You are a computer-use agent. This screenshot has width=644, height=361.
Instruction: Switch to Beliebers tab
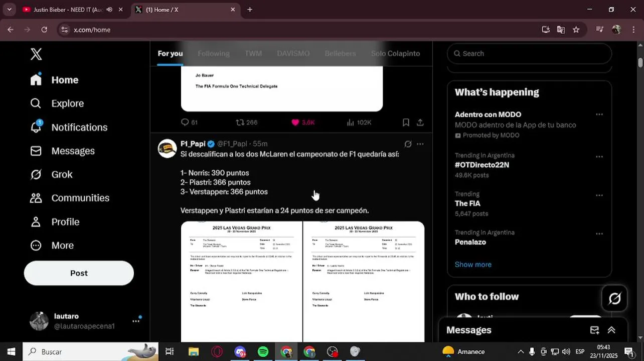click(x=340, y=53)
